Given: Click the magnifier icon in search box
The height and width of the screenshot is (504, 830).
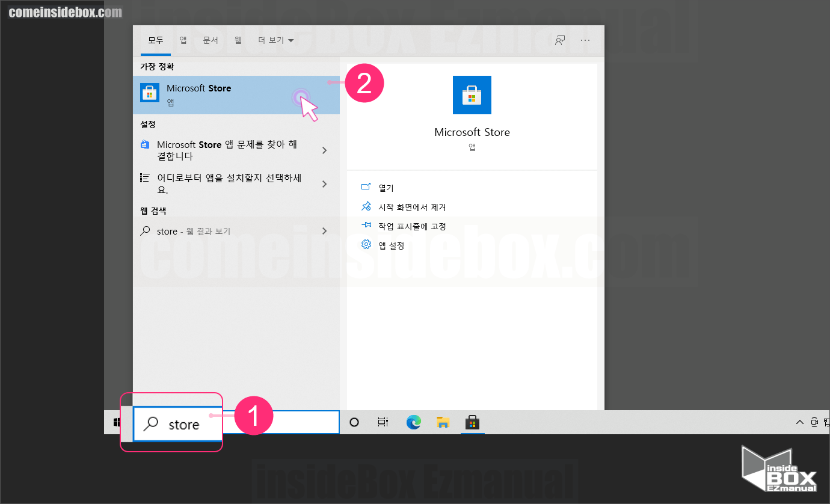Looking at the screenshot, I should click(x=152, y=424).
